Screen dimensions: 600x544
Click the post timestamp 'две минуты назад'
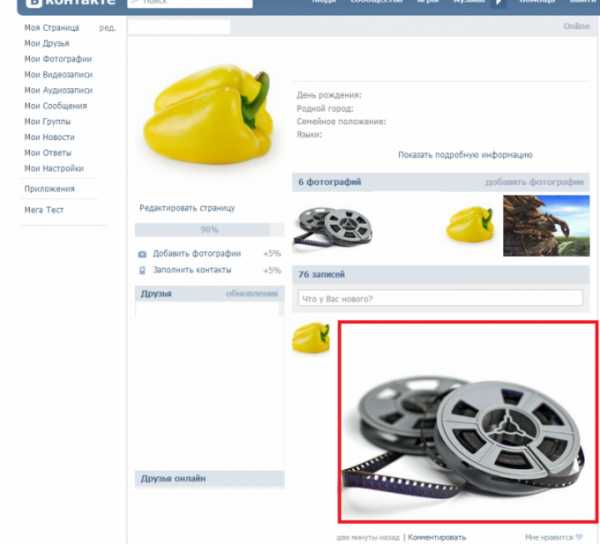[x=368, y=537]
